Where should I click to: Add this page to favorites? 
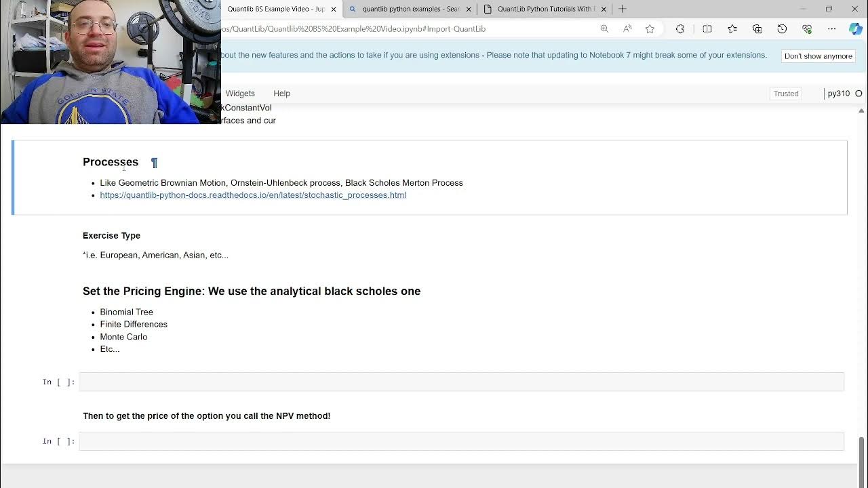[x=650, y=29]
